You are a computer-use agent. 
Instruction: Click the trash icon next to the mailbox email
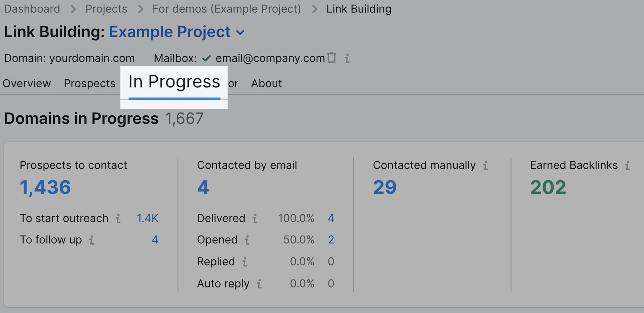[x=332, y=58]
